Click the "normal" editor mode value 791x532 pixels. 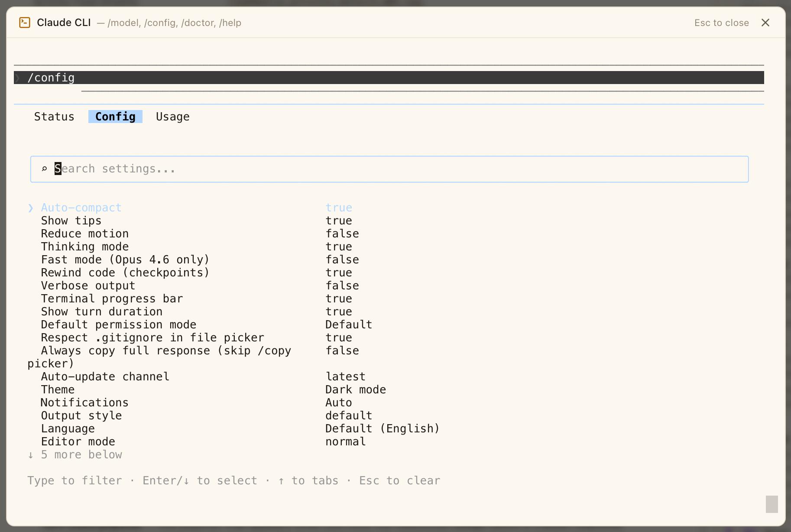[346, 442]
